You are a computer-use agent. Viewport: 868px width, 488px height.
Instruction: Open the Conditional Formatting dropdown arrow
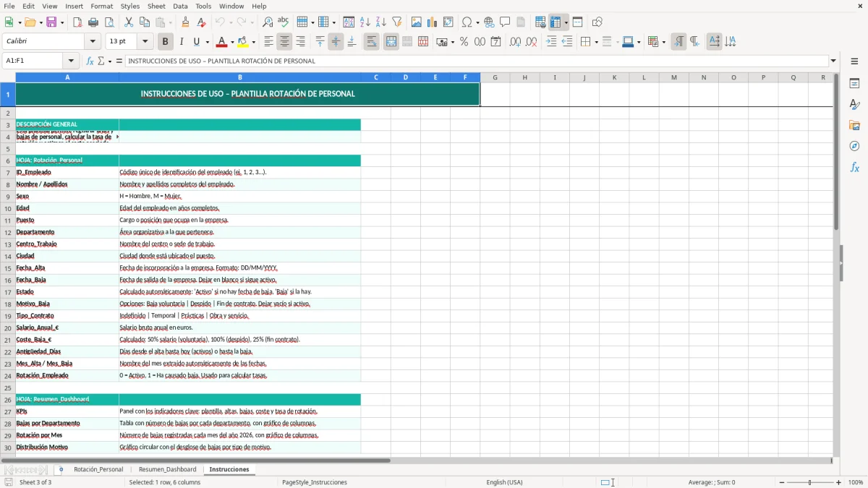coord(663,42)
